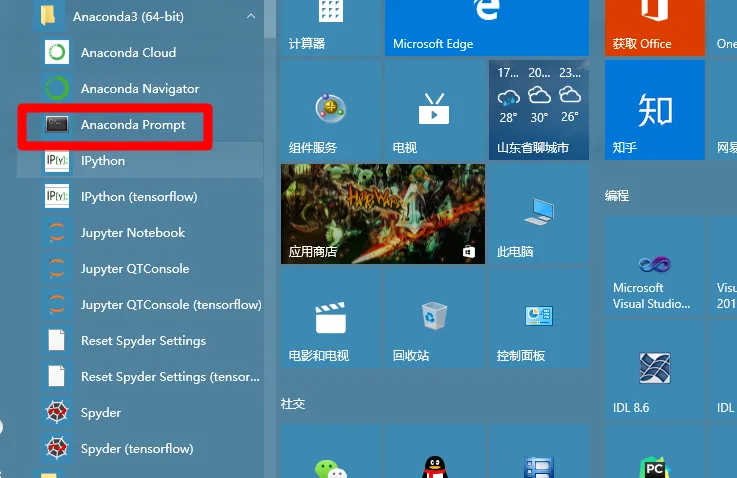Launch Anaconda Navigator
The width and height of the screenshot is (737, 478).
140,89
